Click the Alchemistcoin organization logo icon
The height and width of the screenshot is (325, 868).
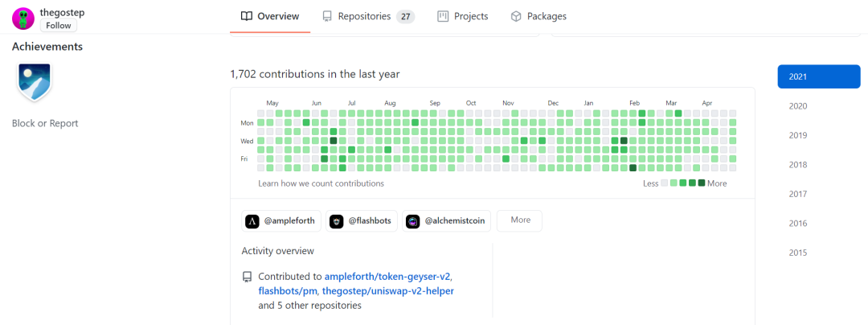pyautogui.click(x=413, y=220)
